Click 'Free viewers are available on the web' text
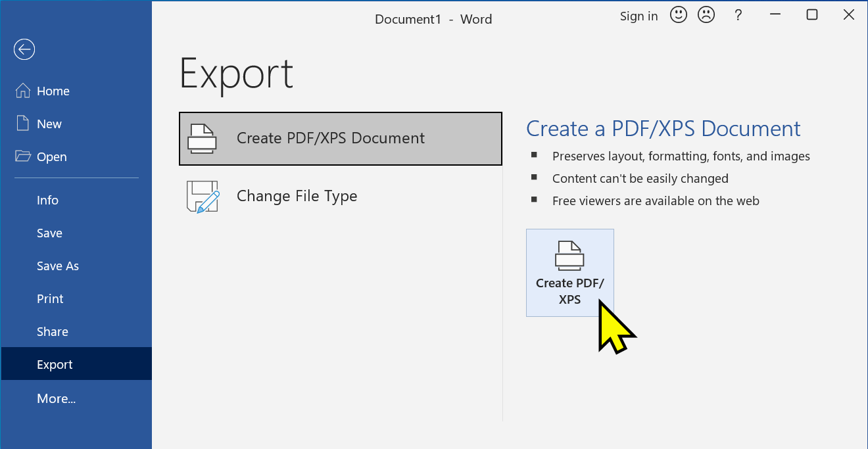 pos(656,201)
